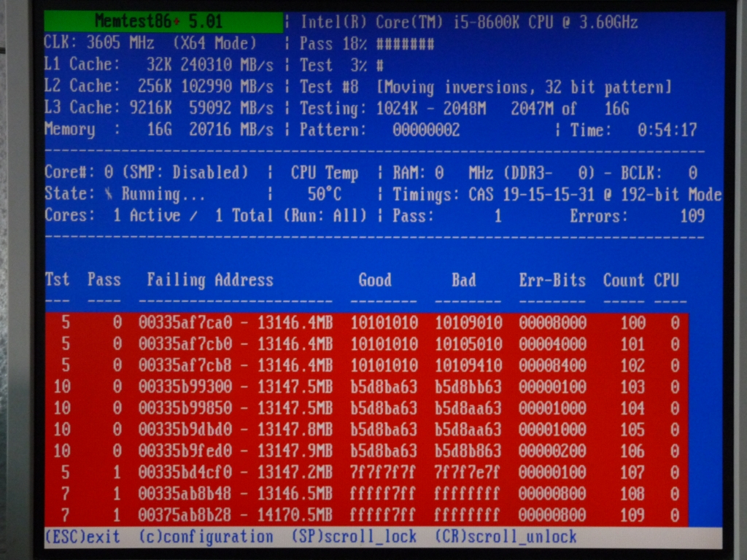Image resolution: width=747 pixels, height=560 pixels.
Task: Click failing address 00335ab8b48
Action: tap(185, 494)
